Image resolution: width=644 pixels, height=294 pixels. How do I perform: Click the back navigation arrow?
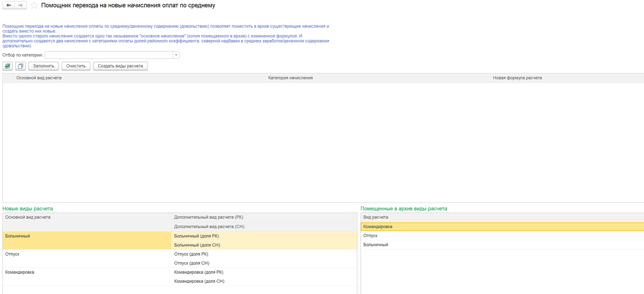8,5
